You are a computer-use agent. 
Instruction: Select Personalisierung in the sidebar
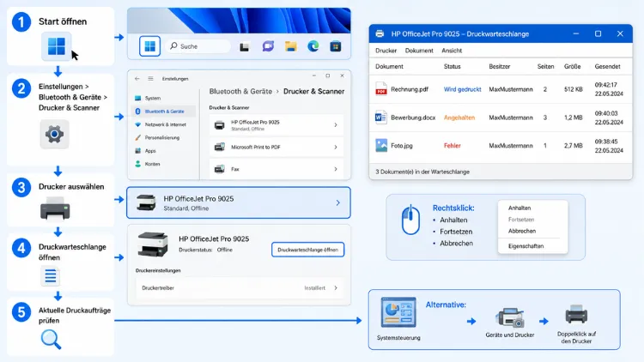163,137
